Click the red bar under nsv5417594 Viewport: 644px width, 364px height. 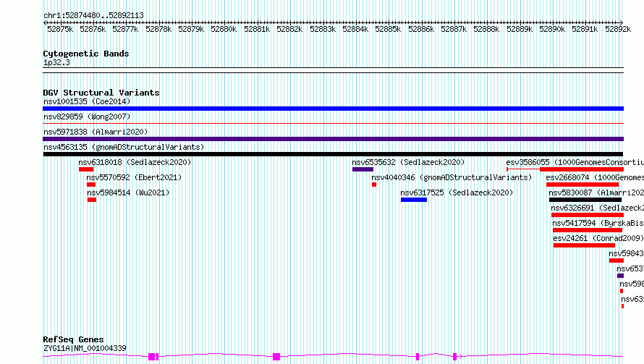tap(588, 230)
